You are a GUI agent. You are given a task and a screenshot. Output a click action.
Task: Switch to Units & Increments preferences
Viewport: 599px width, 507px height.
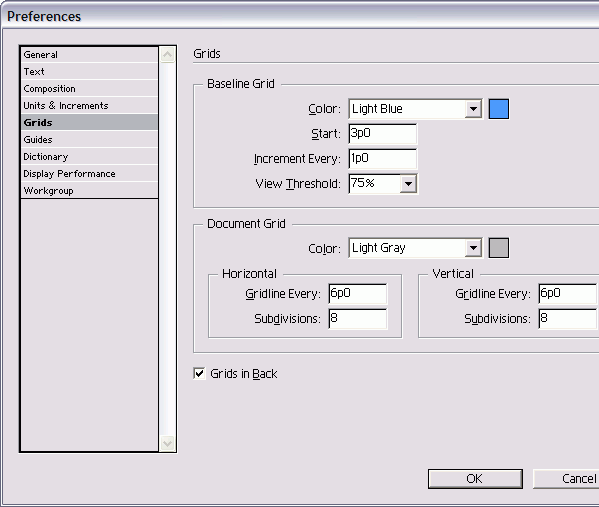[x=89, y=105]
